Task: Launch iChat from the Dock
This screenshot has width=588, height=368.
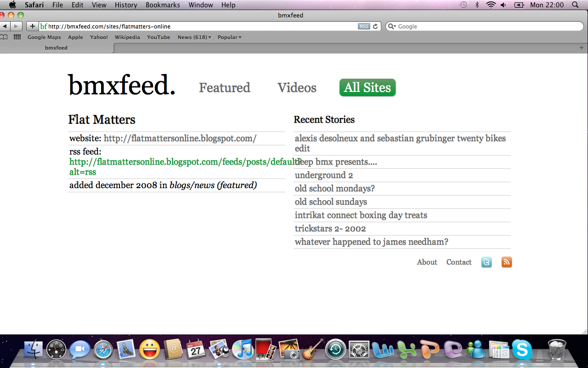Action: coord(80,350)
